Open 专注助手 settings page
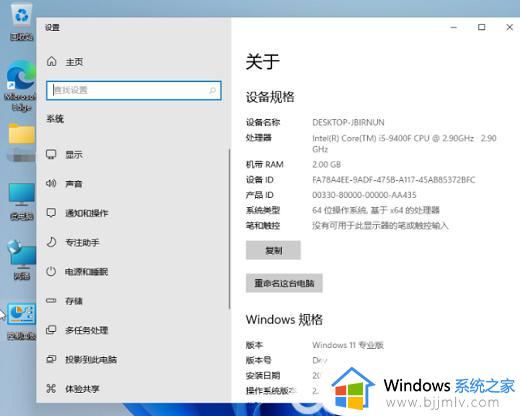The image size is (520, 416). pos(133,242)
